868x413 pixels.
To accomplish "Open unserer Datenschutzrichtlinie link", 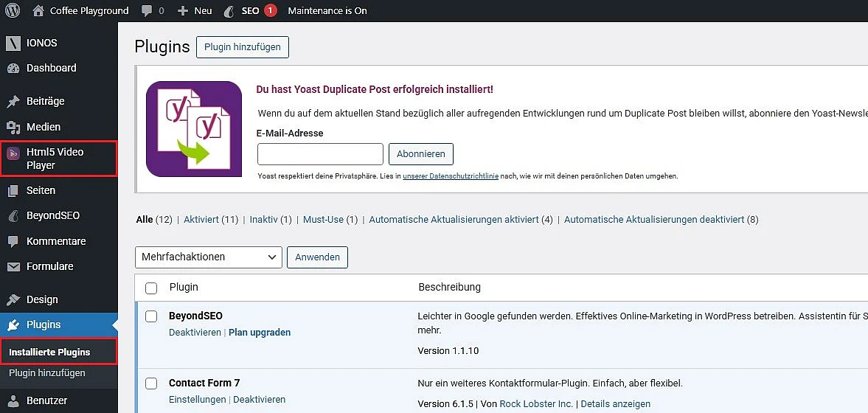I will [451, 176].
